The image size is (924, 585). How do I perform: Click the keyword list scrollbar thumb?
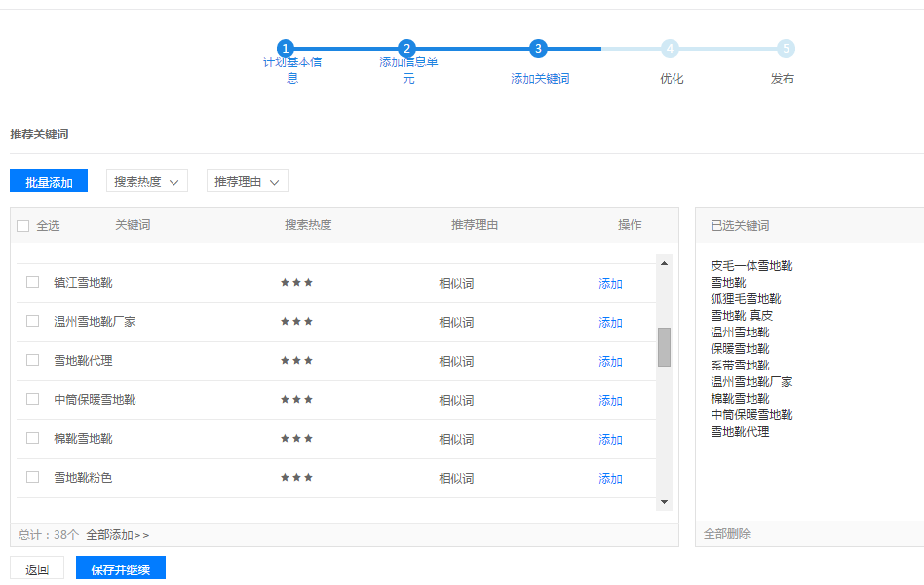pos(664,346)
